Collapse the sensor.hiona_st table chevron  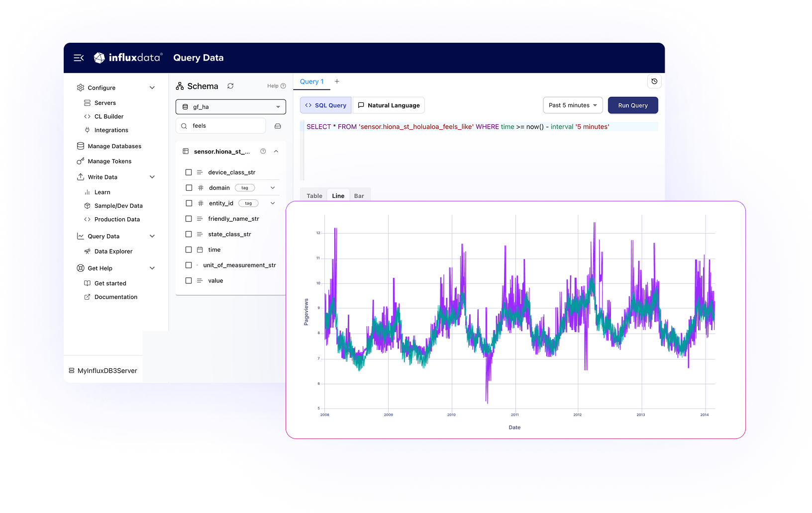point(276,151)
